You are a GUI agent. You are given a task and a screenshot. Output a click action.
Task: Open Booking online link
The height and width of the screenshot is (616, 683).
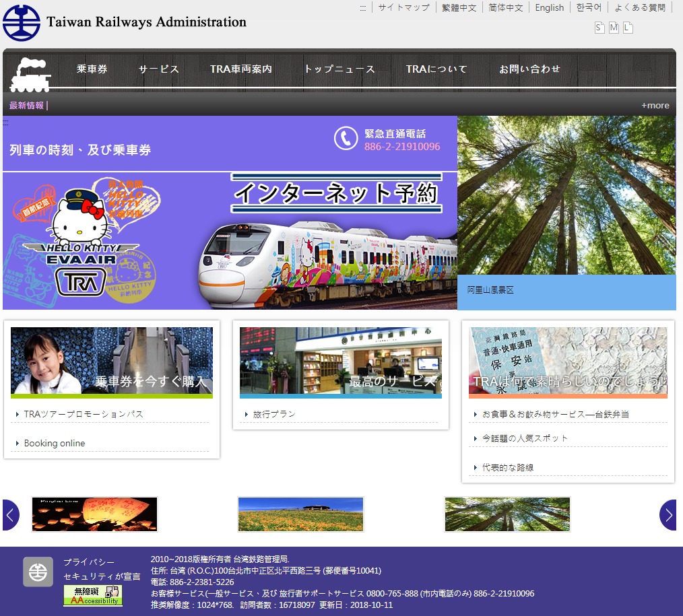click(x=55, y=443)
